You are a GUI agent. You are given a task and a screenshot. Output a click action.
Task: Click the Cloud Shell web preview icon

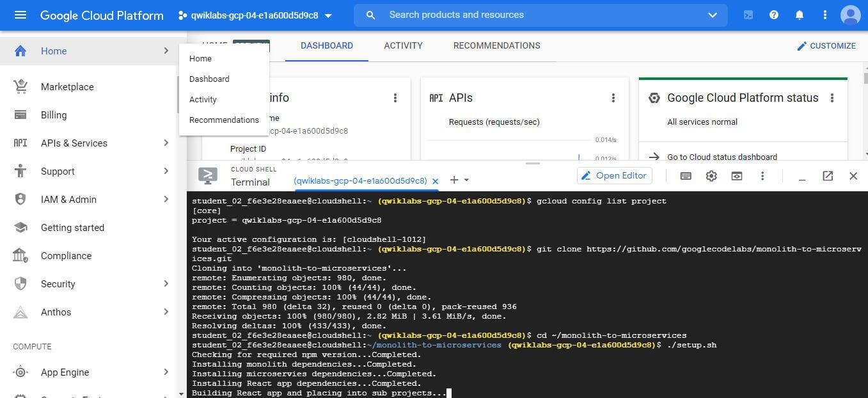pyautogui.click(x=737, y=176)
